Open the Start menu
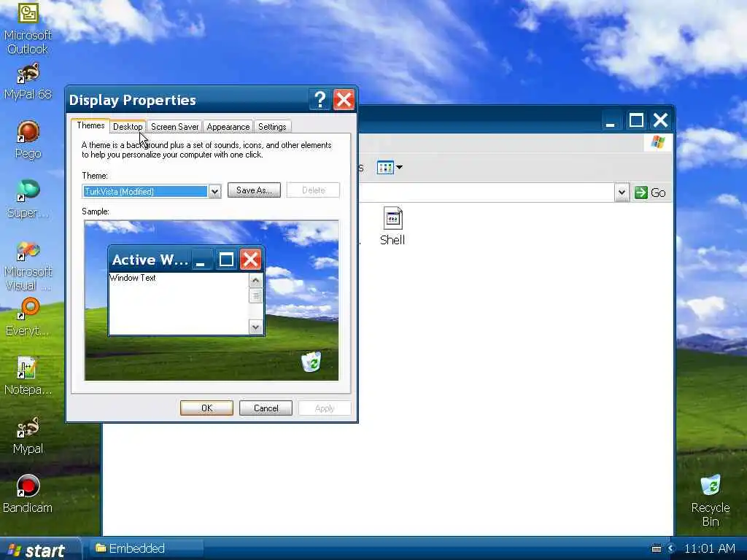The image size is (747, 560). point(40,549)
